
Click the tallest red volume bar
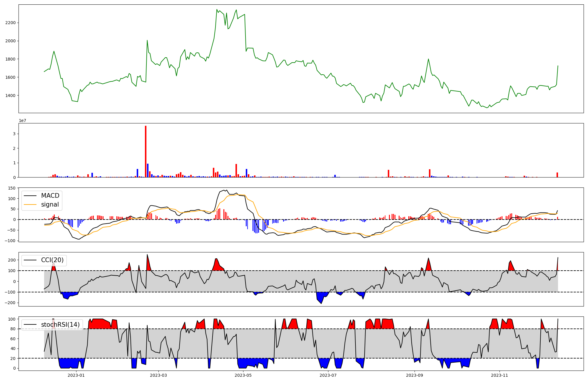coord(146,151)
